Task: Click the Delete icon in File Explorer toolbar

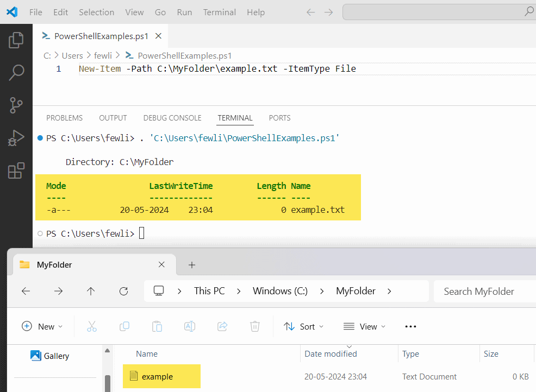Action: [x=254, y=326]
